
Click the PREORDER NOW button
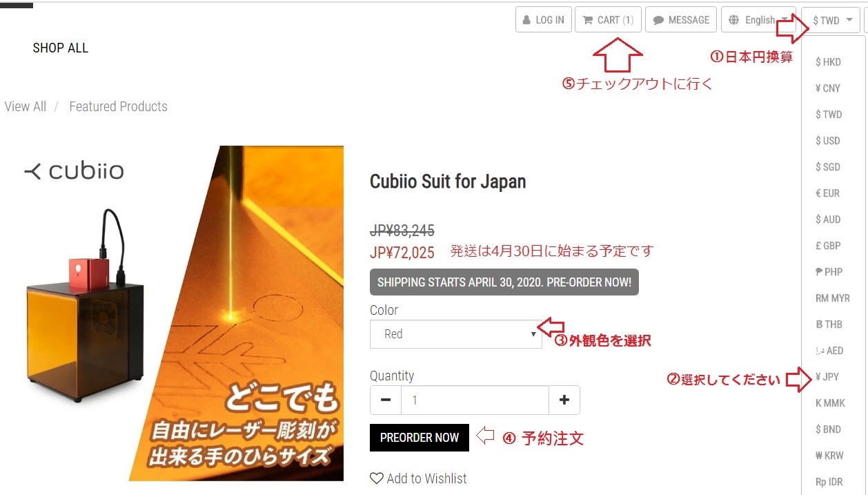[x=420, y=438]
